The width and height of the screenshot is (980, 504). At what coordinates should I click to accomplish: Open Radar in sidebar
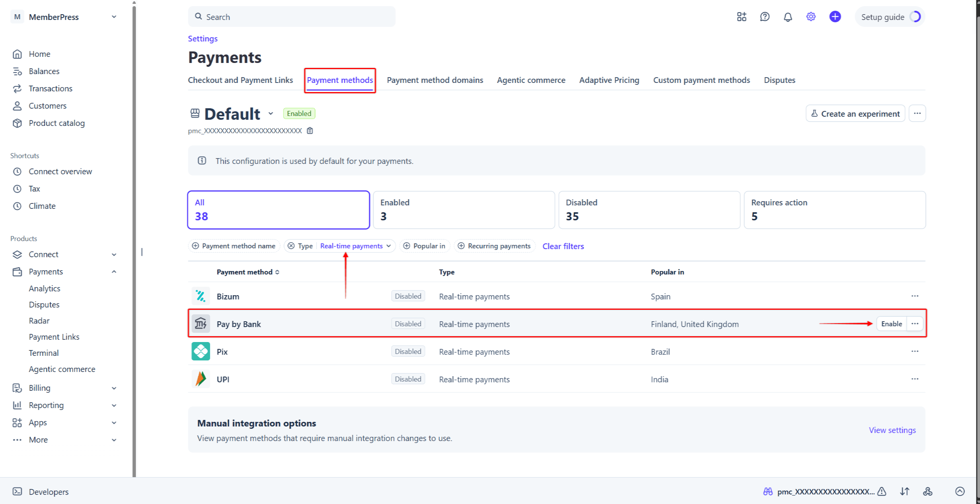click(39, 321)
